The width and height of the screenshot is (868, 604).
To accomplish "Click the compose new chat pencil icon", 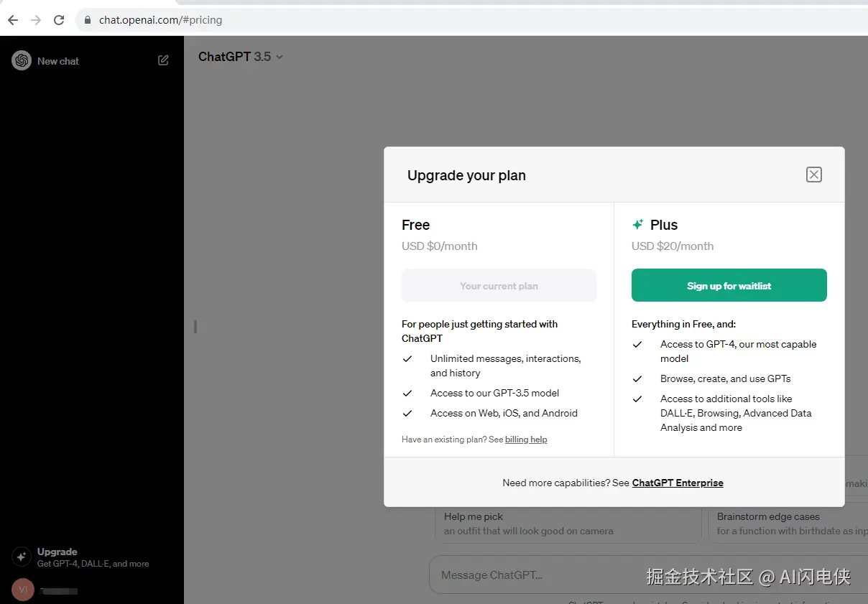I will (163, 60).
